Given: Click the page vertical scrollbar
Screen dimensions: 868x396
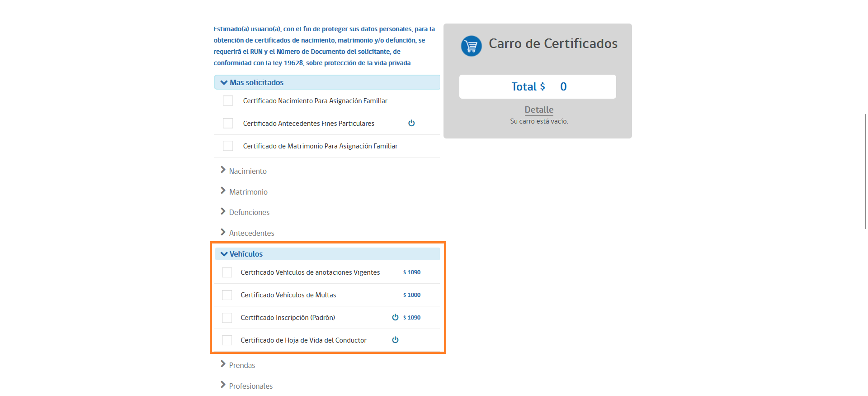Looking at the screenshot, I should (865, 171).
